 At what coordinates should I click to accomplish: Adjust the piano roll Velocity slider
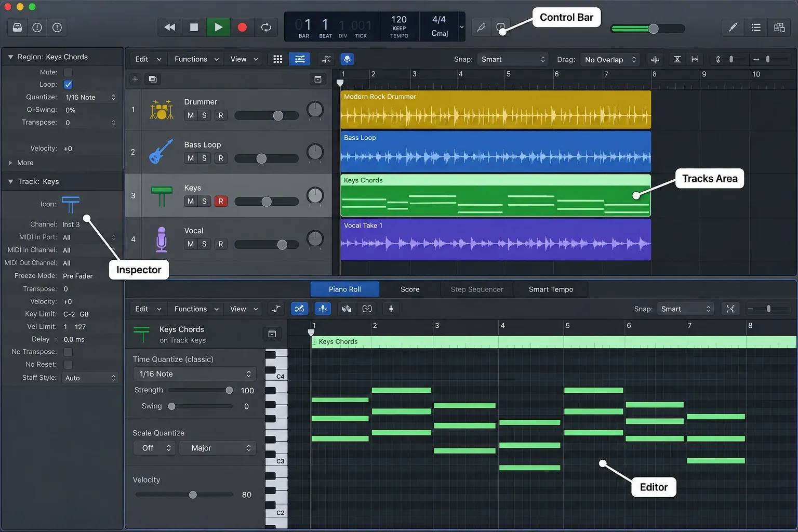[184, 495]
